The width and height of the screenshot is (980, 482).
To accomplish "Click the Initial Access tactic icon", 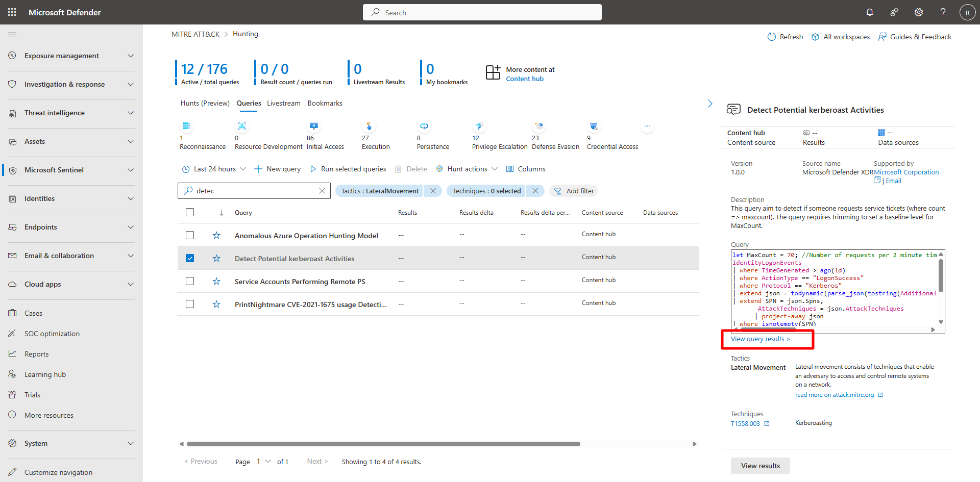I will 313,126.
